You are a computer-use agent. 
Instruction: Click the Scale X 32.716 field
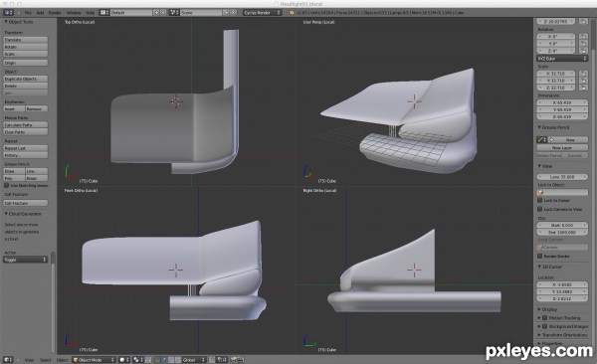[x=556, y=74]
